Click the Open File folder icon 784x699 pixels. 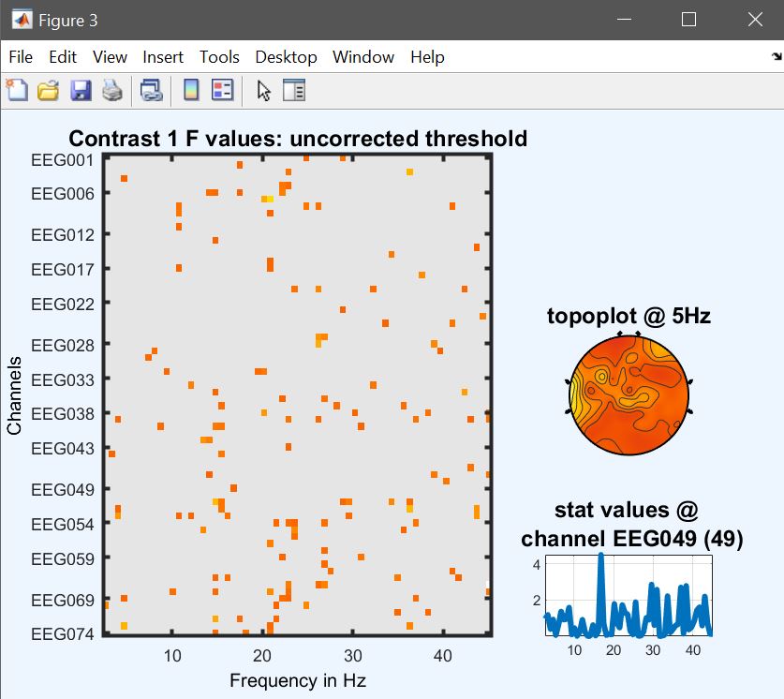point(48,91)
